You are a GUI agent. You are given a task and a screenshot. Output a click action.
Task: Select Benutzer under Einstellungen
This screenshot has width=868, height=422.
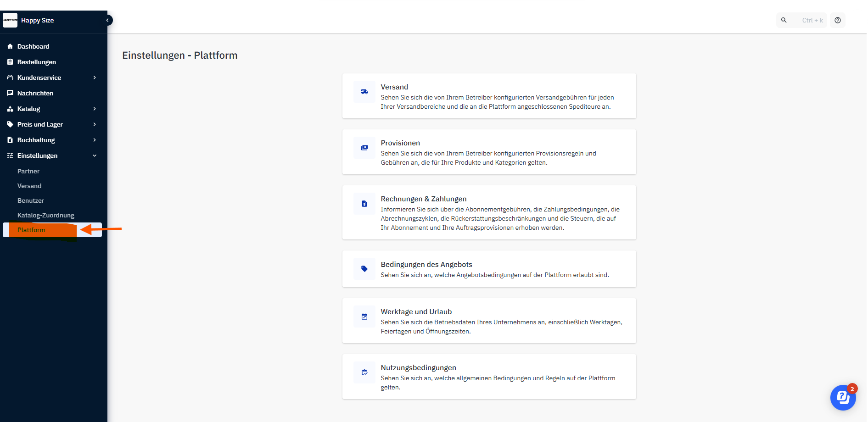point(31,200)
